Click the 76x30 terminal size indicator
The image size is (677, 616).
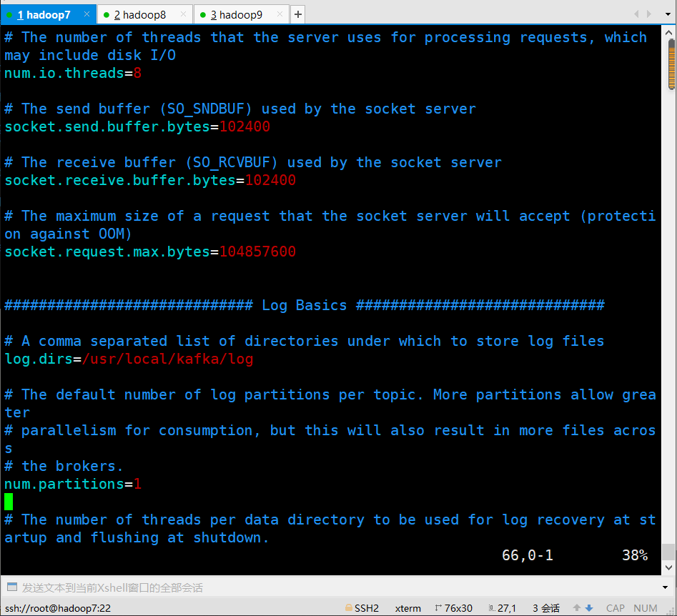point(454,608)
